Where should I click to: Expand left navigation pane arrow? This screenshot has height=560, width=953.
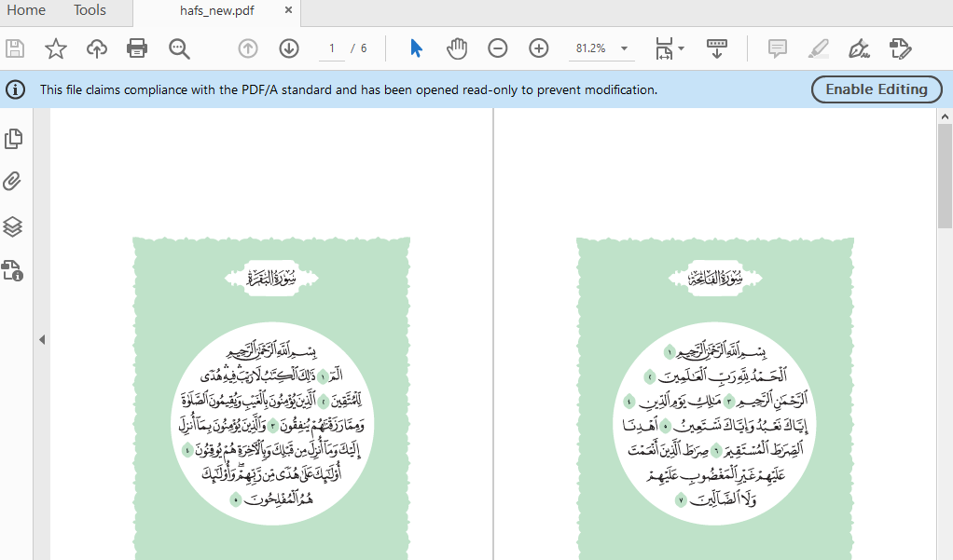42,339
